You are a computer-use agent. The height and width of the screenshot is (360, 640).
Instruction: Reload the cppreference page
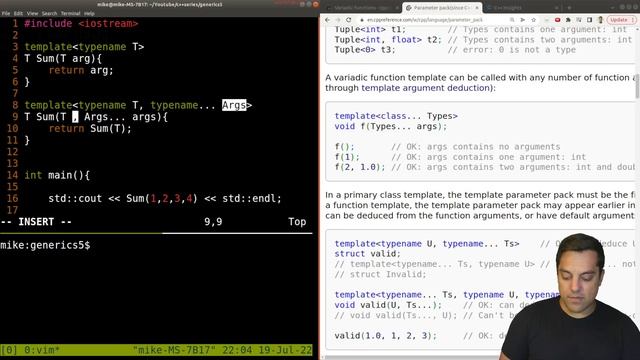click(349, 20)
